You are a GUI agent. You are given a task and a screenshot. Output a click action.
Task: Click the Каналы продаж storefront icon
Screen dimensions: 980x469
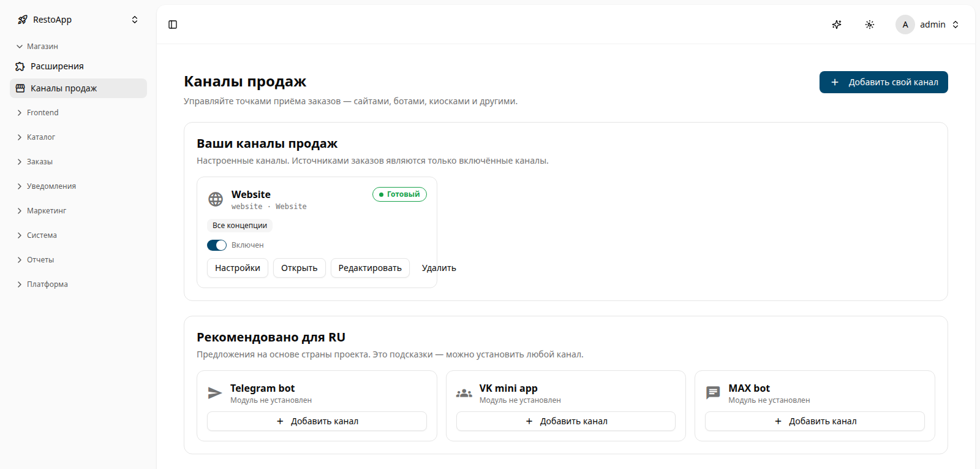click(20, 88)
